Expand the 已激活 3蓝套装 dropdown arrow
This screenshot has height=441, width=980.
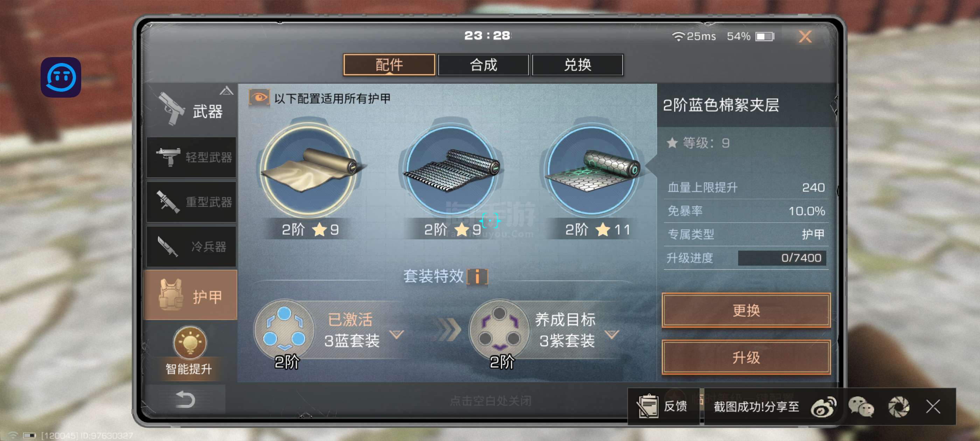(397, 335)
